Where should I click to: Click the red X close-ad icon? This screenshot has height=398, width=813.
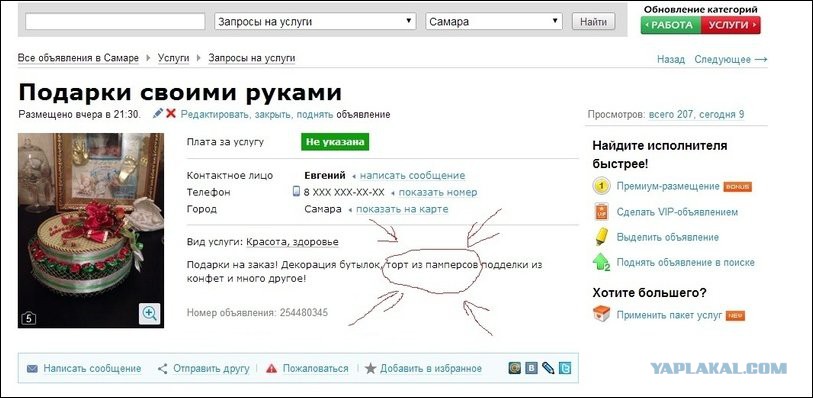pyautogui.click(x=171, y=113)
